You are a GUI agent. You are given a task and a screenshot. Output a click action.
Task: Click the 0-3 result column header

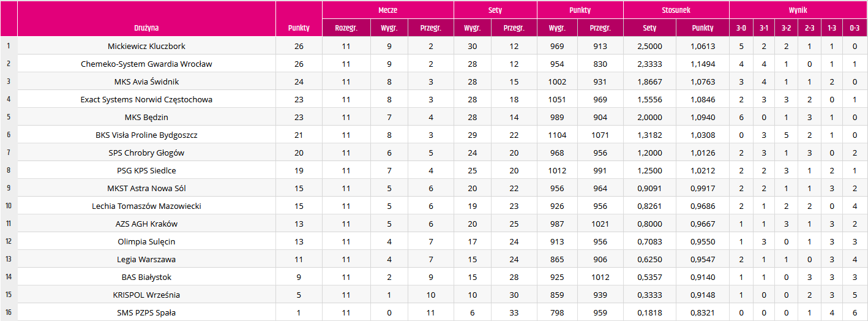[855, 28]
